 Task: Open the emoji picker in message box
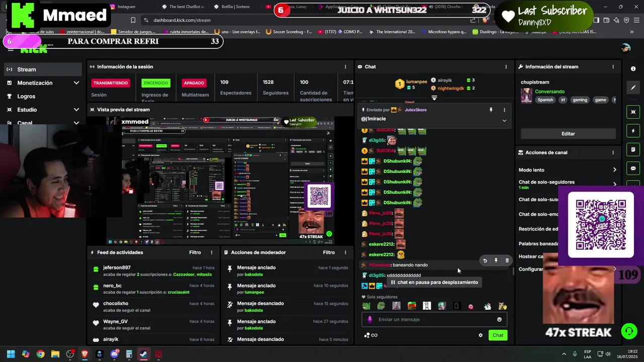click(499, 319)
